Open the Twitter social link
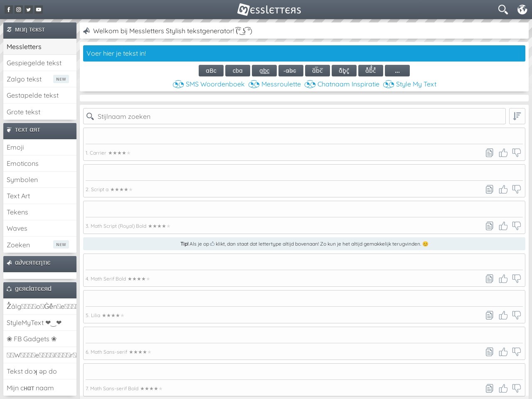 tap(29, 10)
